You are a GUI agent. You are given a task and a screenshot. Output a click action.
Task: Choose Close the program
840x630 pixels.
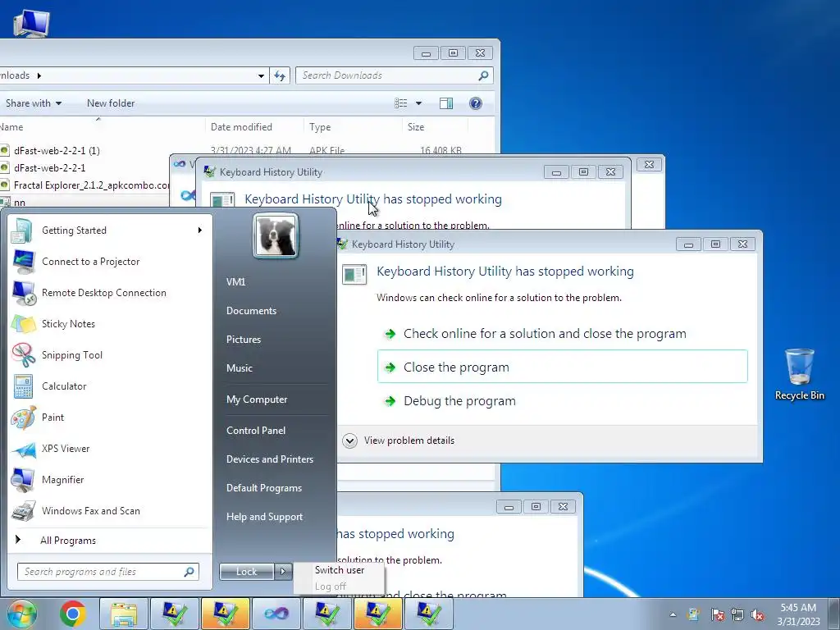[563, 367]
